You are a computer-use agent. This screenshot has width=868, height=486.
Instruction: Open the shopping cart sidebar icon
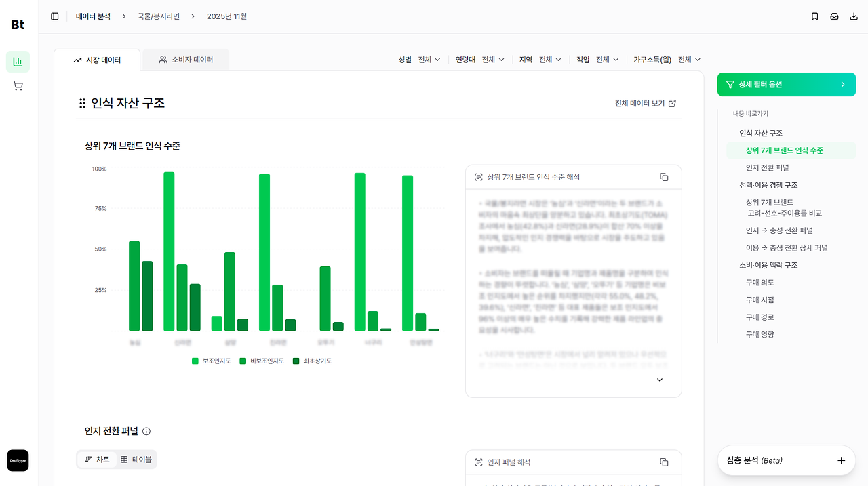coord(18,86)
